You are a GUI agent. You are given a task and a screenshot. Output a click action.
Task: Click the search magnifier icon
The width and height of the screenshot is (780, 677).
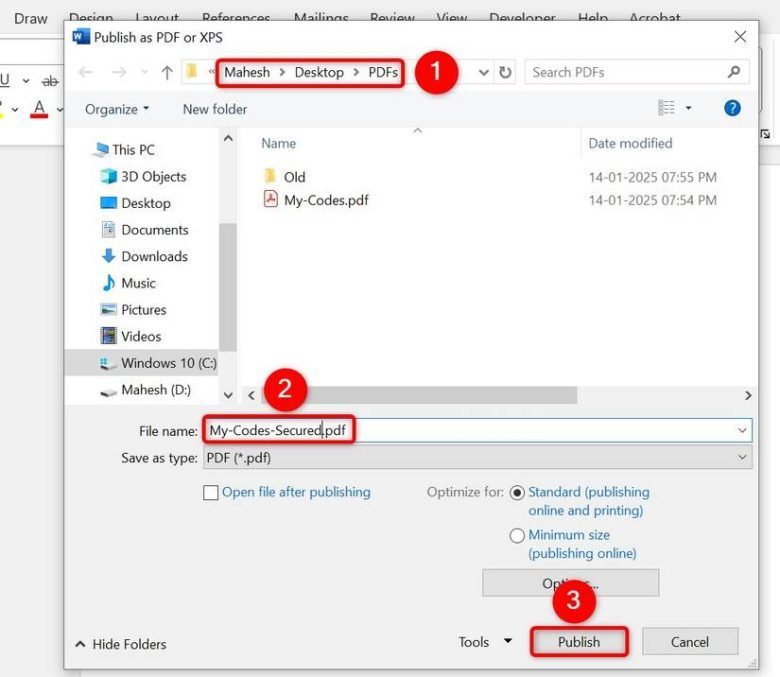pyautogui.click(x=734, y=72)
